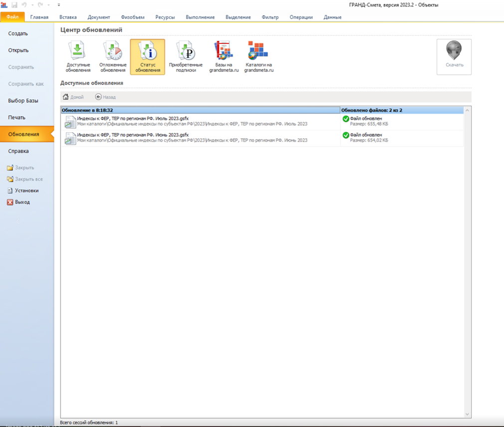Viewport: 504px width, 427px height.
Task: Open the customize quick access toolbar dropdown
Action: (59, 5)
